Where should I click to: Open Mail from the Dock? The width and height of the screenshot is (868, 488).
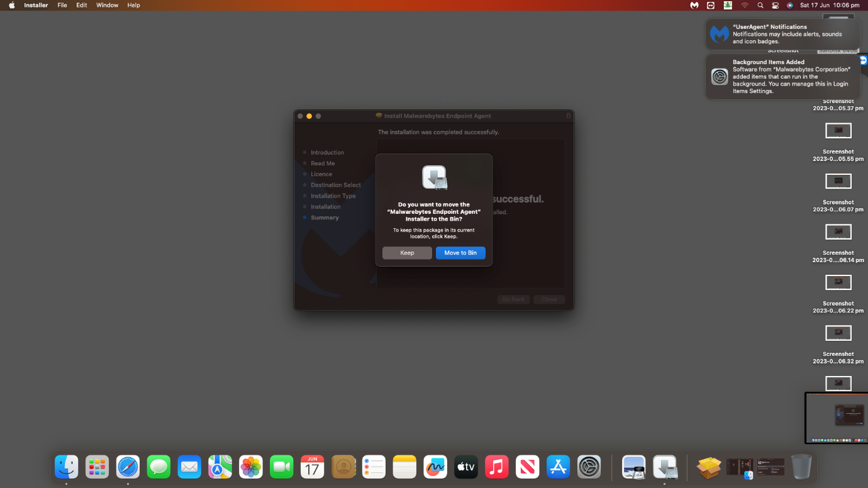[x=189, y=467]
